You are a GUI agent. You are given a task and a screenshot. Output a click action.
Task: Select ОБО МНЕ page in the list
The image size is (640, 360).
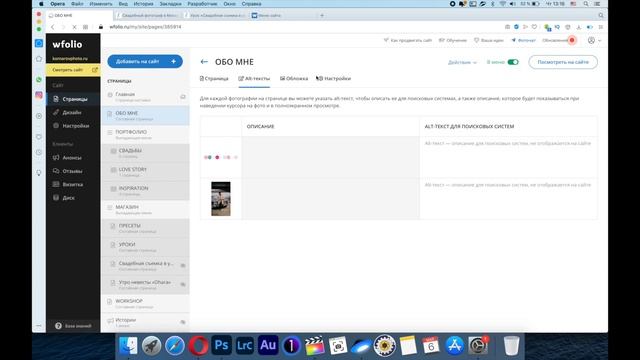[145, 116]
